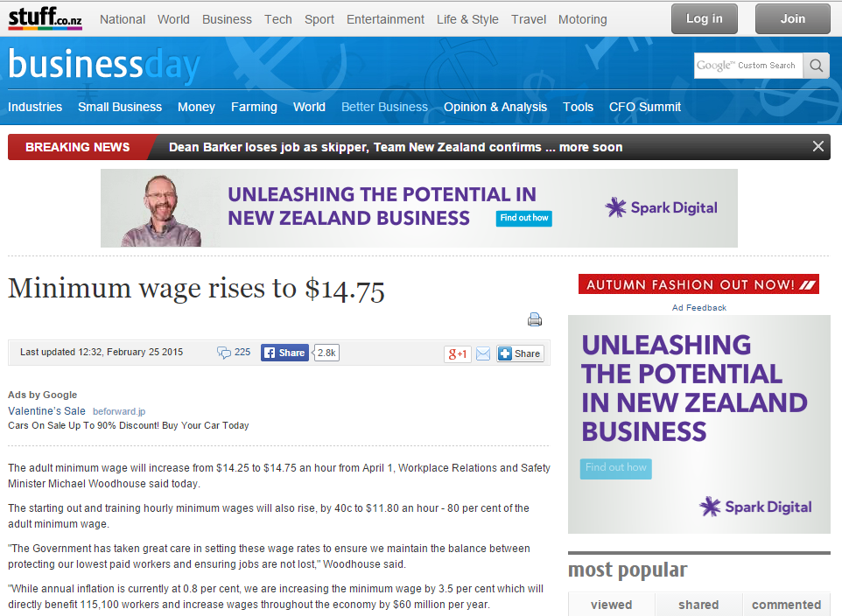Viewport: 842px width, 616px height.
Task: Click Spark Digital logo in top banner
Action: pyautogui.click(x=661, y=207)
